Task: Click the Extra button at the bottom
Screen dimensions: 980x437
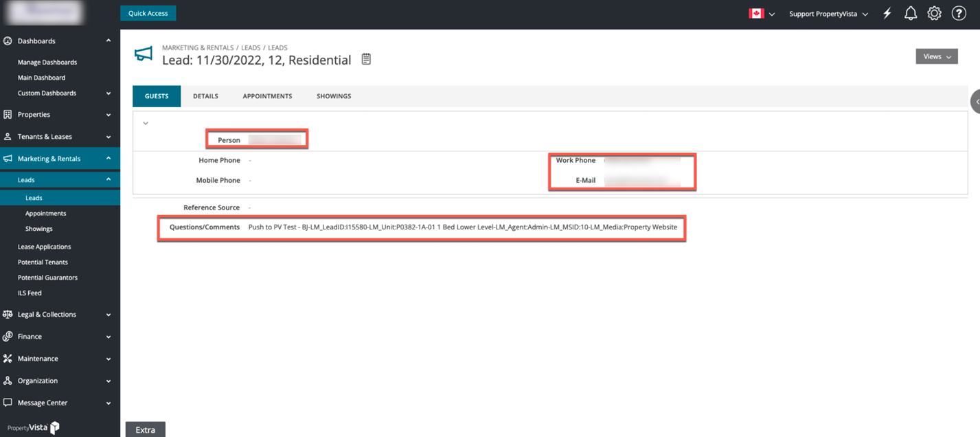Action: coord(145,429)
